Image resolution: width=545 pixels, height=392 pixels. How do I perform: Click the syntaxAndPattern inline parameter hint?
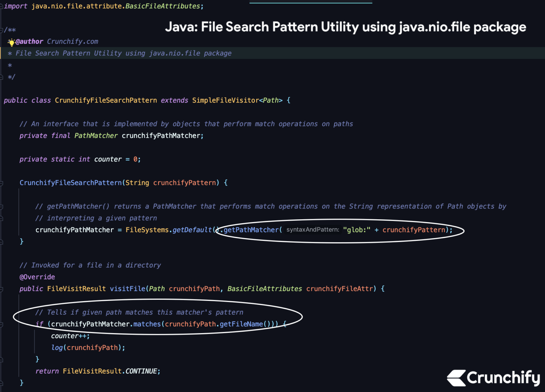coord(312,230)
